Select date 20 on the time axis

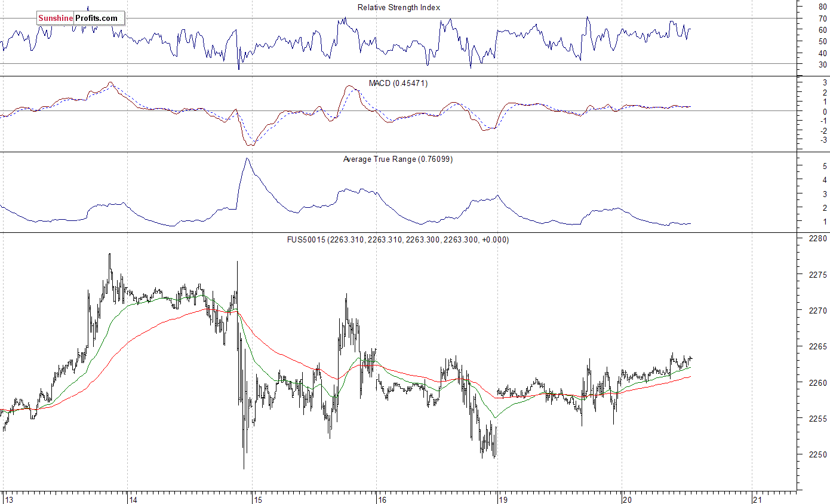628,499
